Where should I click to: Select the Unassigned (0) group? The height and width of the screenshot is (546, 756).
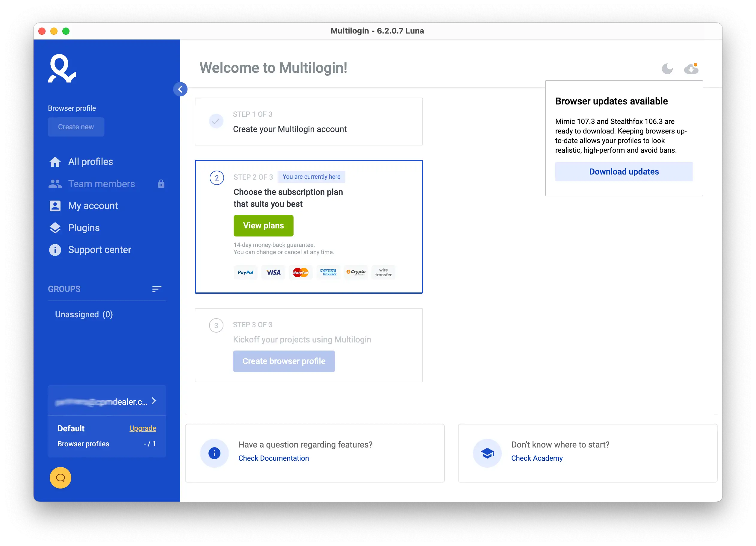[84, 315]
